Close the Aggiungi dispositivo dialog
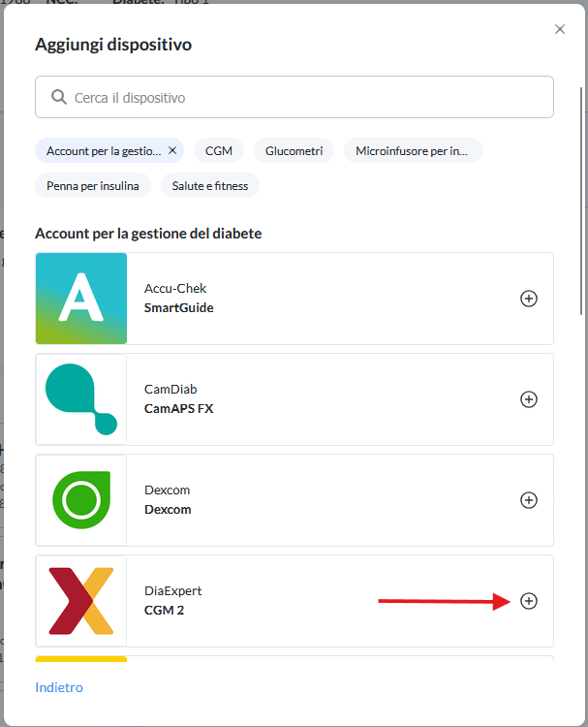The height and width of the screenshot is (727, 588). point(560,29)
